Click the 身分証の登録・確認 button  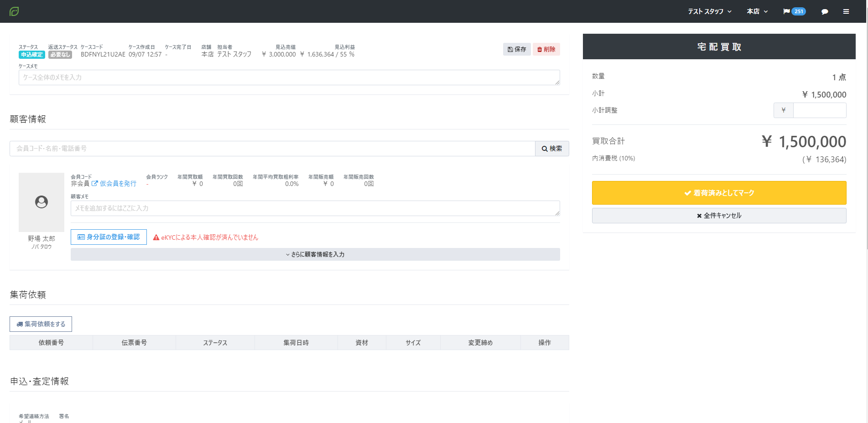(109, 237)
